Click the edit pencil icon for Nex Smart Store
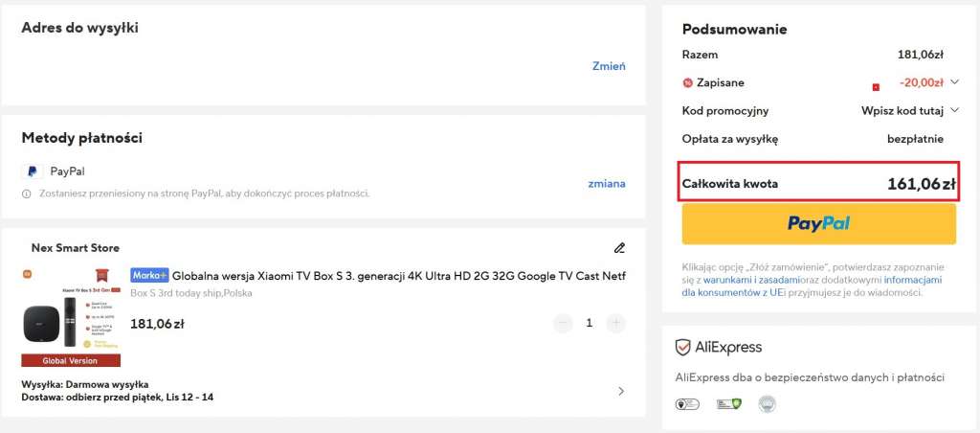Viewport: 980px width, 433px height. 619,248
